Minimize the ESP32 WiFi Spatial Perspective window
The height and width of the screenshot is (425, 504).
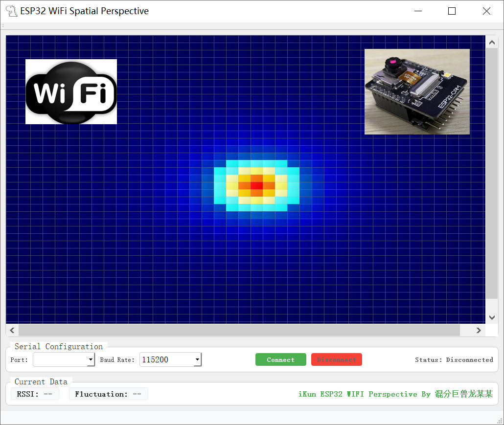coord(418,11)
